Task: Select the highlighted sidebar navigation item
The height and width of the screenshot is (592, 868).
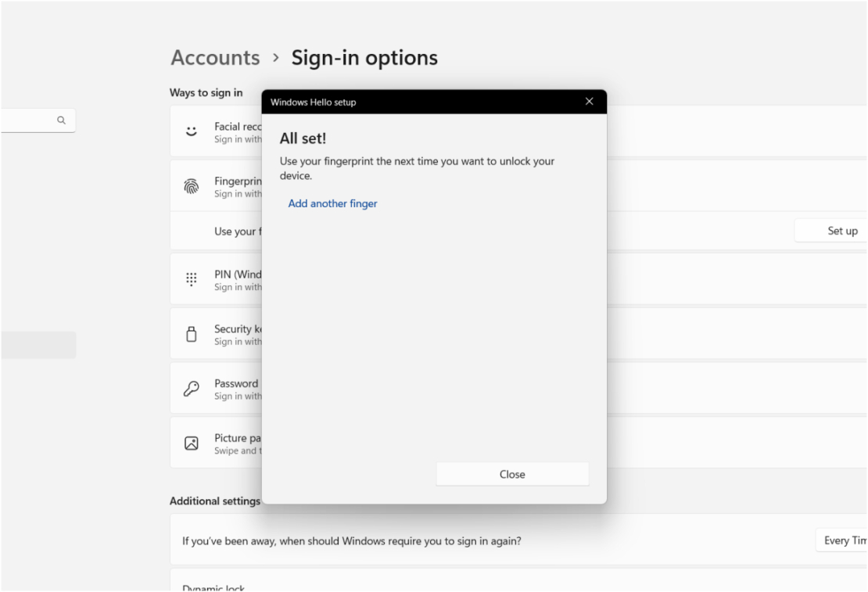Action: [x=38, y=345]
